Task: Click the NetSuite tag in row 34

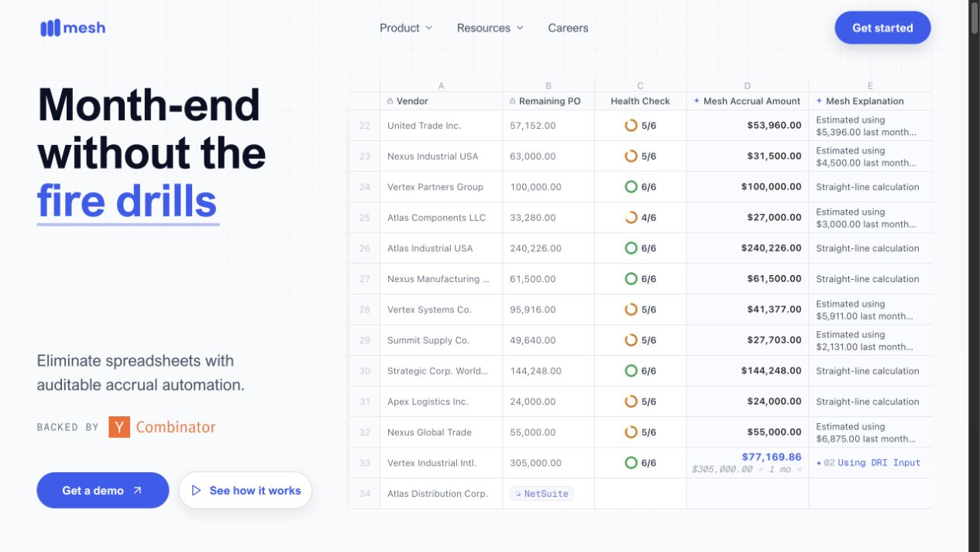Action: click(x=542, y=494)
